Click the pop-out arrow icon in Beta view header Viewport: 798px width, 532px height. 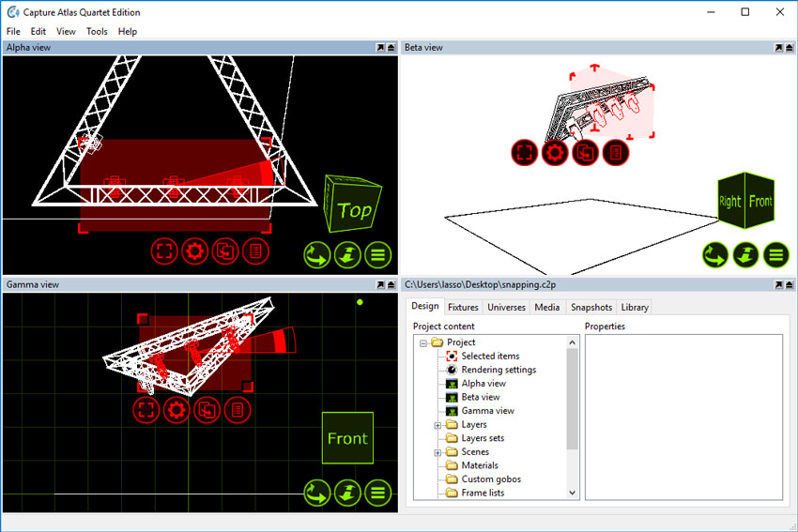click(x=778, y=47)
